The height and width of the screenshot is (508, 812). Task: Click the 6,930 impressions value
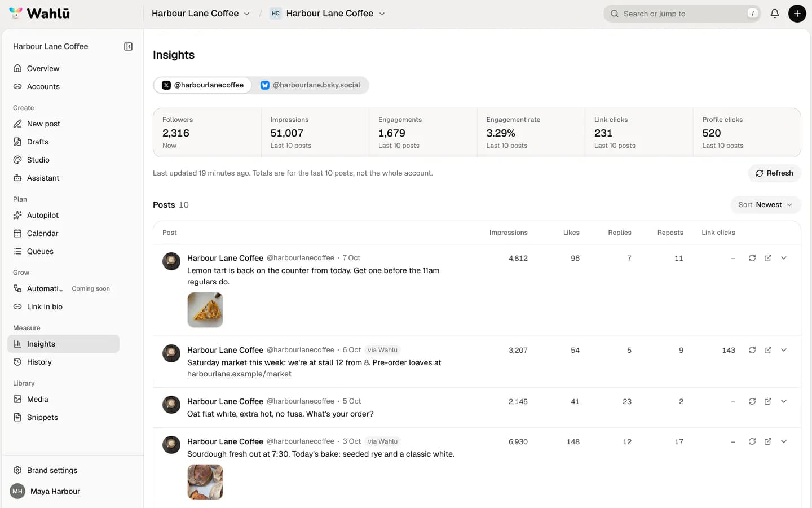518,441
